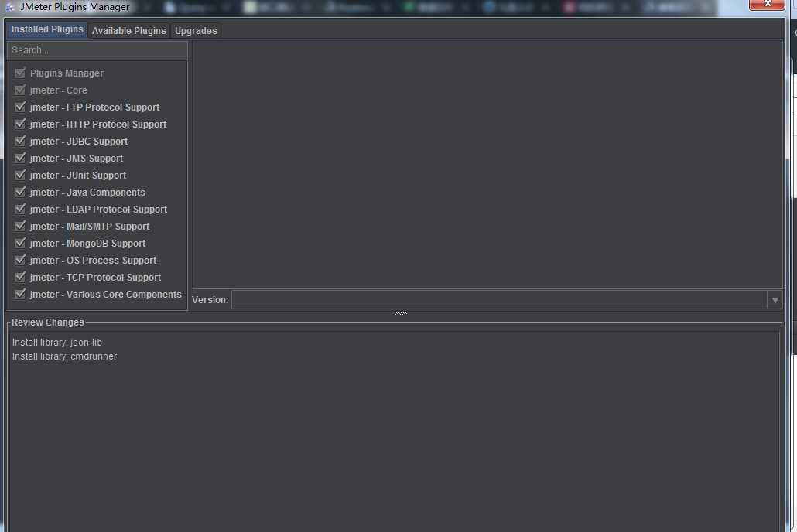This screenshot has height=532, width=797.
Task: Uncheck jmeter - OS Process Support
Action: click(x=20, y=260)
